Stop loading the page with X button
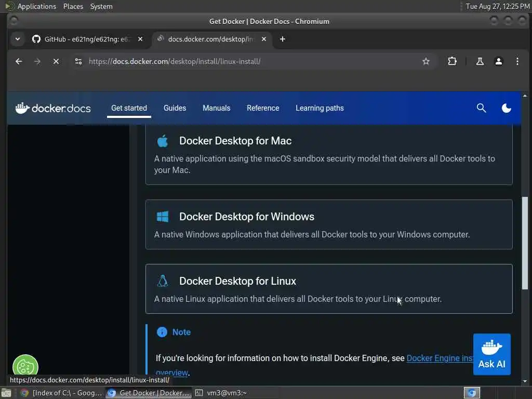The height and width of the screenshot is (399, 532). coord(56,61)
